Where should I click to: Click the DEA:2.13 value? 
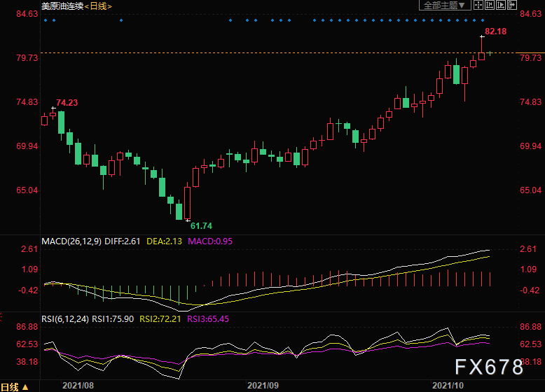click(x=164, y=241)
